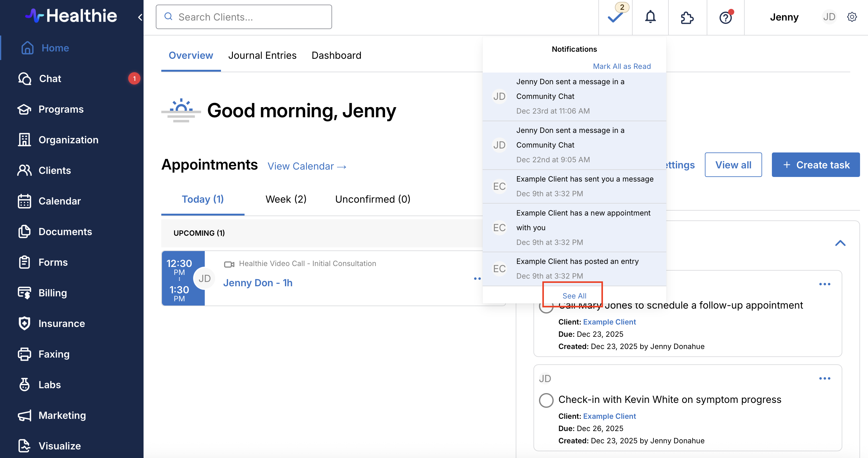
Task: Click See All in notifications panel
Action: pos(574,295)
